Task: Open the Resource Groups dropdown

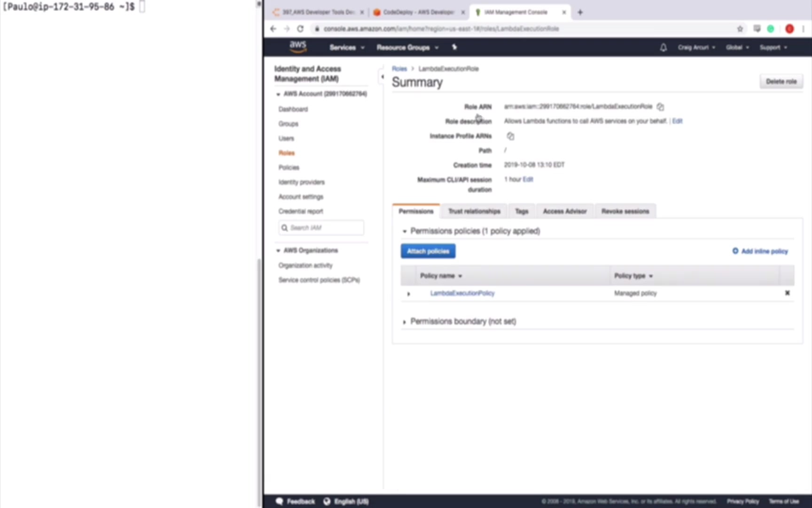Action: (407, 48)
